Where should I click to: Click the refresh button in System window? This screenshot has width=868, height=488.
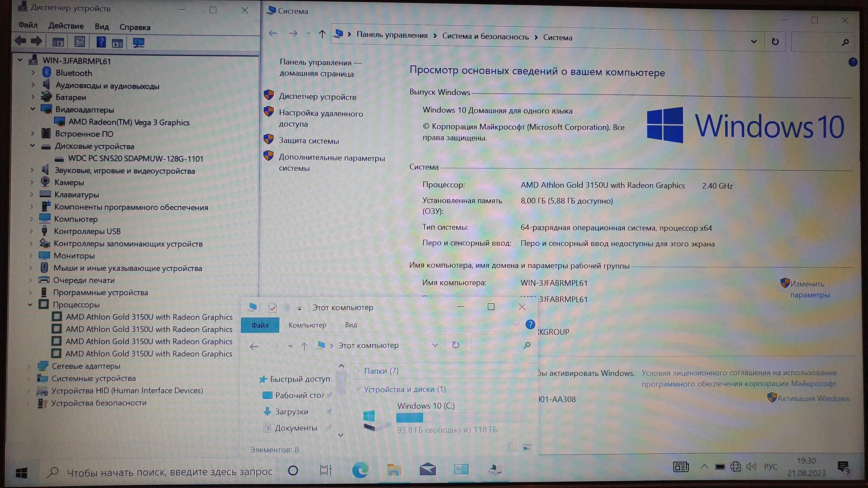pos(775,42)
